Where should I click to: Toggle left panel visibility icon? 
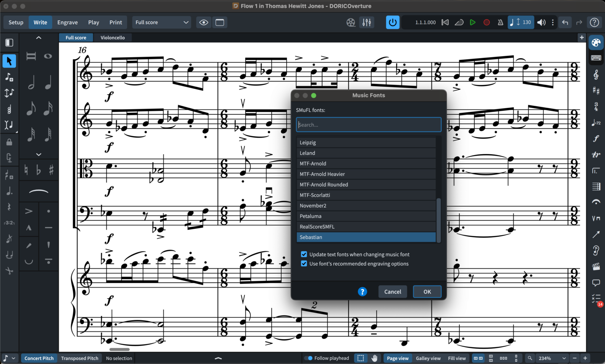9,42
